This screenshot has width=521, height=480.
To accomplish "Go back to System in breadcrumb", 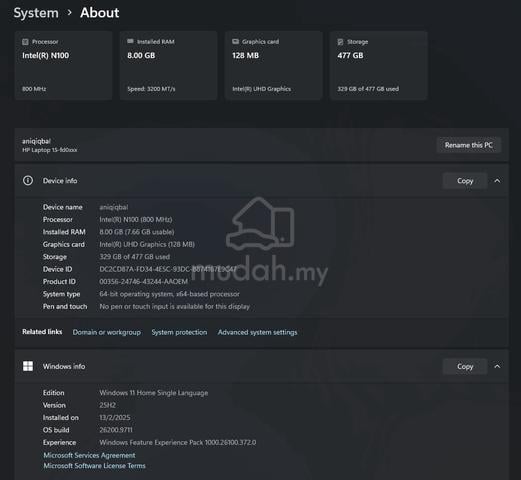I will click(36, 13).
